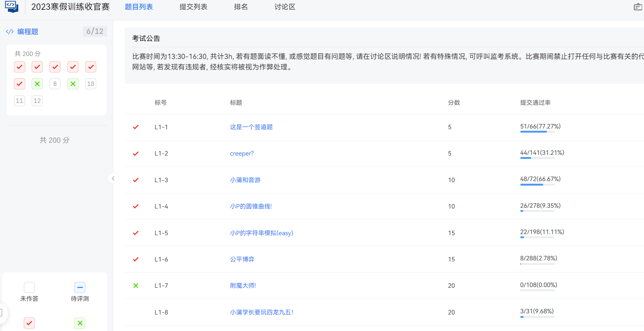Open unanswered problem box 11 in the sidebar
Screen dimensions: 644x331
(20, 101)
